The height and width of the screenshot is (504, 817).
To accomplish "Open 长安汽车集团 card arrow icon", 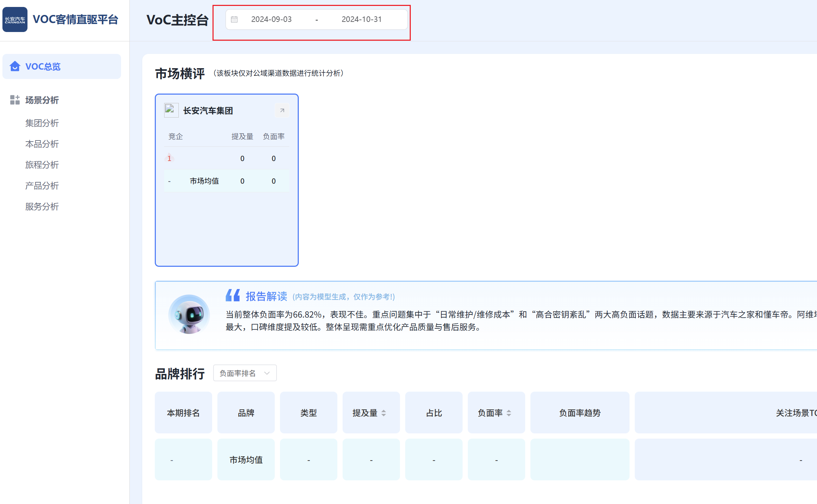I will pyautogui.click(x=282, y=111).
